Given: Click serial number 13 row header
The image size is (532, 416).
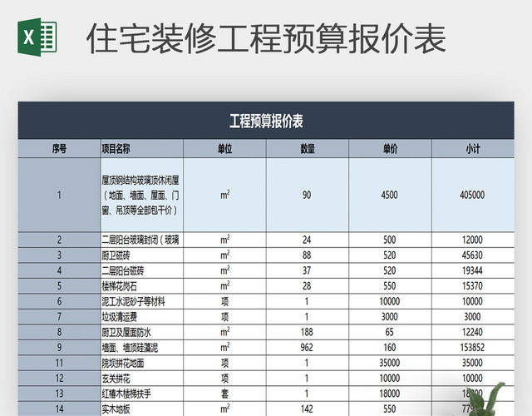Looking at the screenshot, I should 59,394.
